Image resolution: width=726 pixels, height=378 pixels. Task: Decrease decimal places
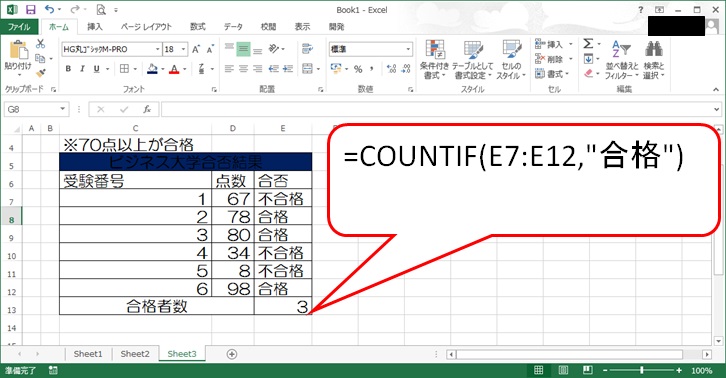click(x=406, y=69)
